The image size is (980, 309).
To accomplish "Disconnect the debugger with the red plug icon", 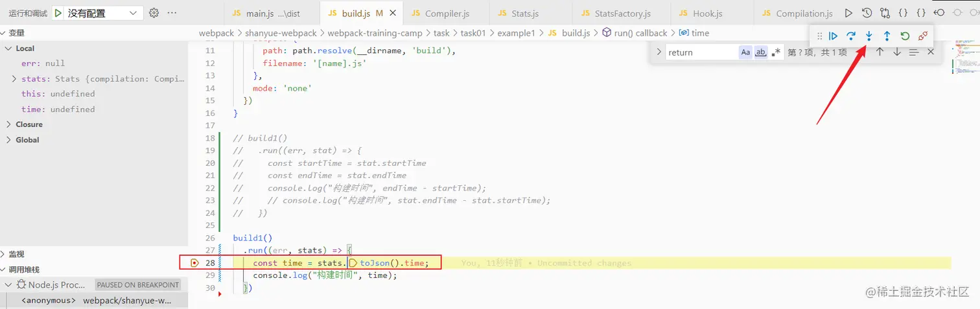I will tap(923, 36).
